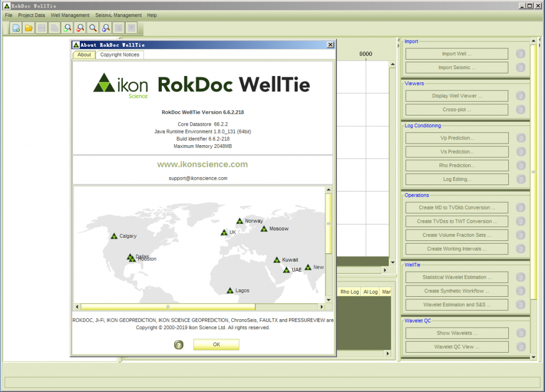Viewport: 545px width, 392px height.
Task: Click the Zoom Out magnifier icon
Action: click(x=80, y=28)
